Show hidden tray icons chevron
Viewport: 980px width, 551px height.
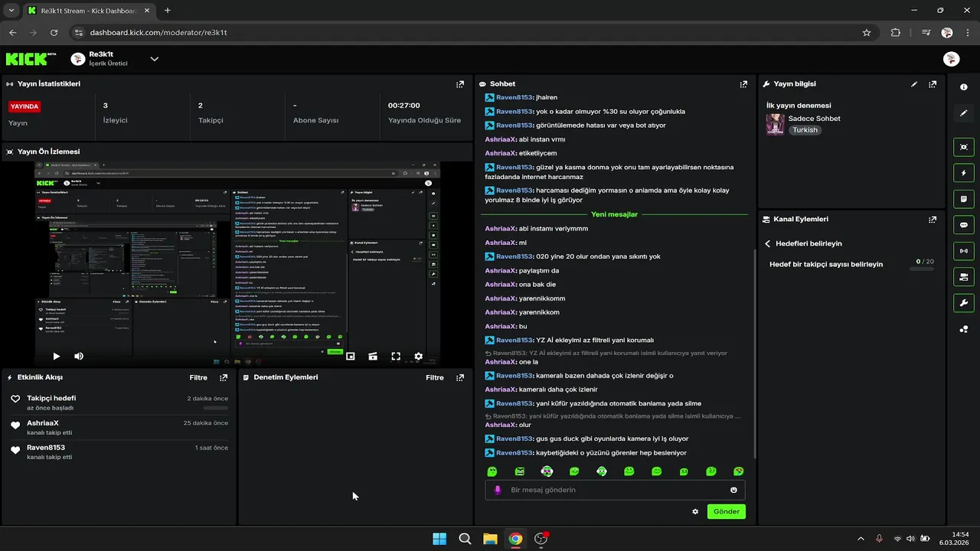tap(861, 539)
